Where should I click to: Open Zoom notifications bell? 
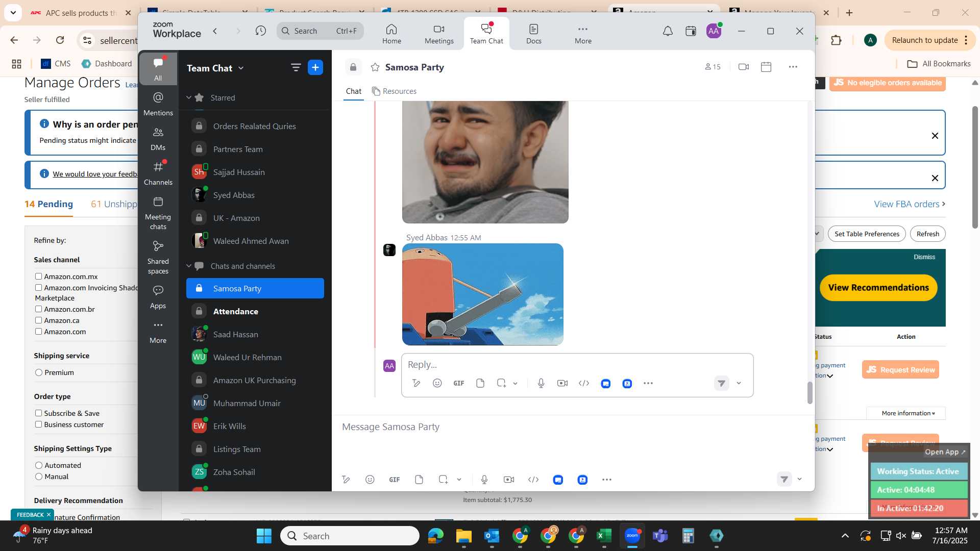click(668, 31)
